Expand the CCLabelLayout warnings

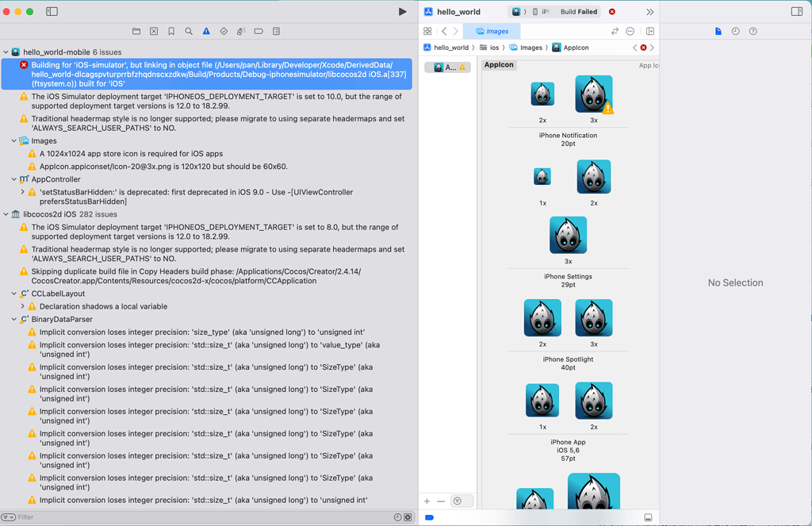pos(14,292)
